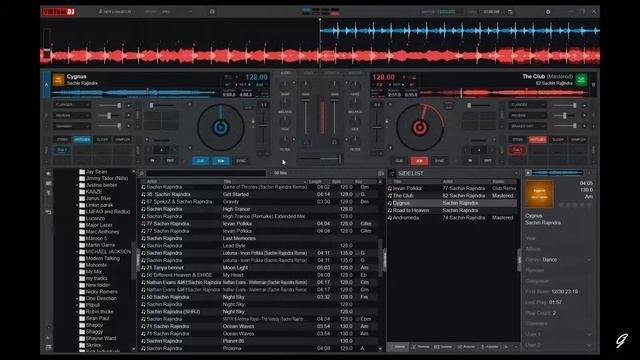Open the second effect dropdown on left deck
Image resolution: width=640 pixels, height=360 pixels.
tap(71, 116)
